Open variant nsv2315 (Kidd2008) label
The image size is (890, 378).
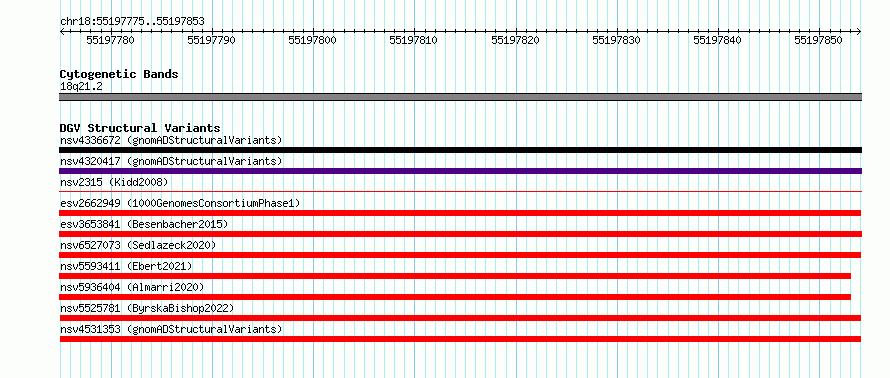[x=114, y=182]
